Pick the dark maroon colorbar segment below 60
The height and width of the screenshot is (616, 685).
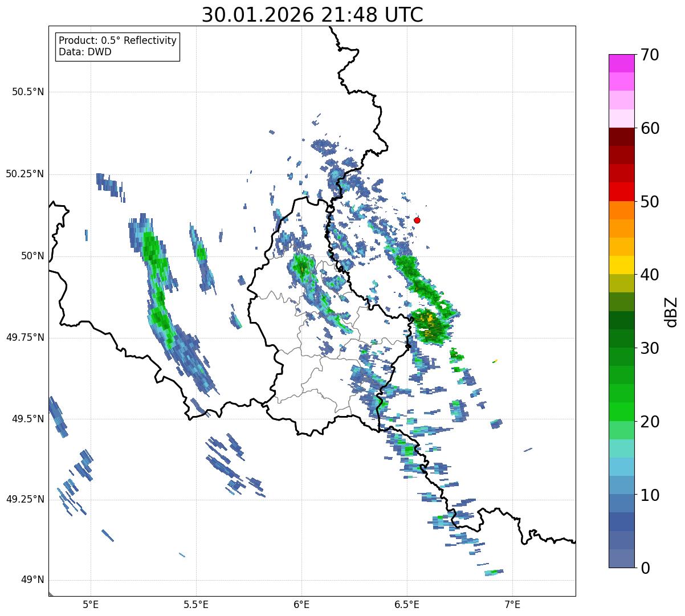[621, 137]
